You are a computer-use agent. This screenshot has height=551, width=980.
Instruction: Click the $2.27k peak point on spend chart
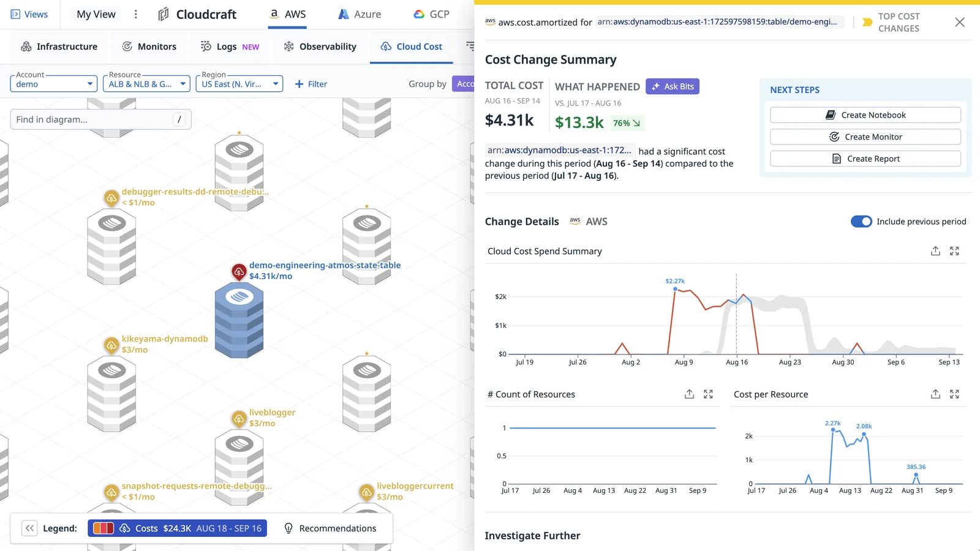[675, 289]
